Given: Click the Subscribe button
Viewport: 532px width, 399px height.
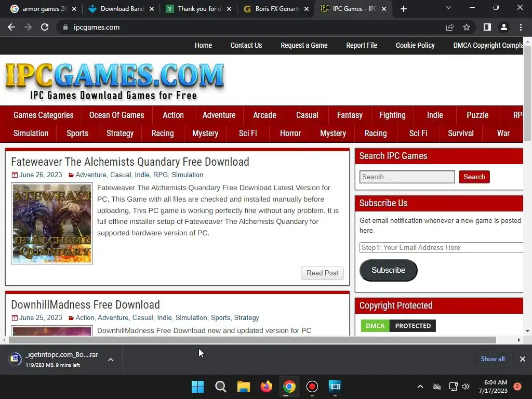Looking at the screenshot, I should tap(389, 270).
